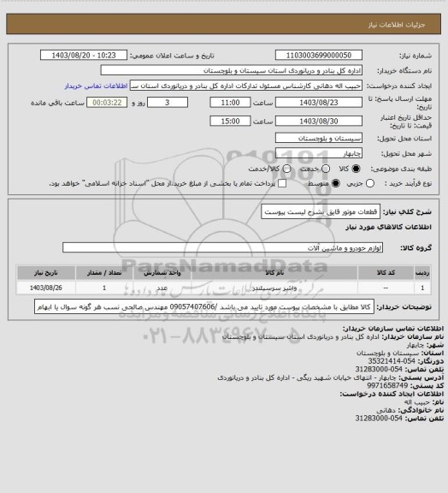Click the تاریخ نیاز column header
This screenshot has width=448, height=493.
(x=46, y=272)
